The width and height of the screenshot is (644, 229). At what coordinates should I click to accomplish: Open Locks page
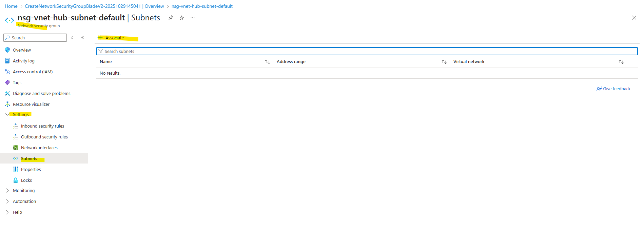click(x=26, y=180)
